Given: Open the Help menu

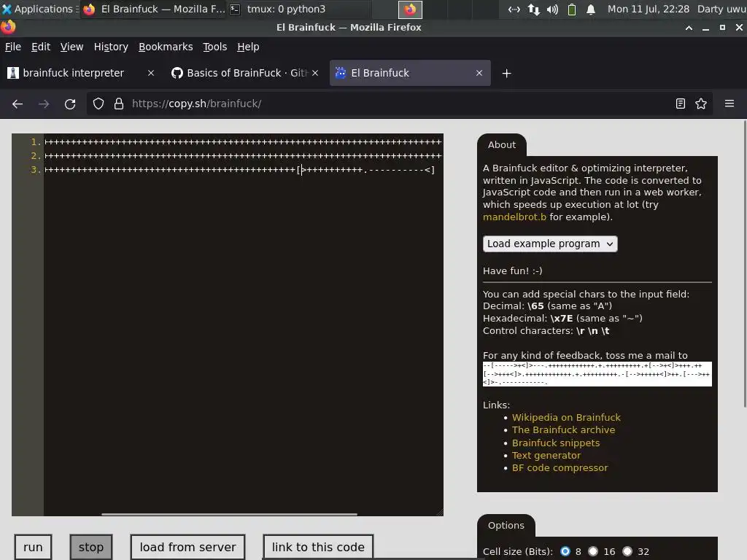Looking at the screenshot, I should click(x=248, y=47).
